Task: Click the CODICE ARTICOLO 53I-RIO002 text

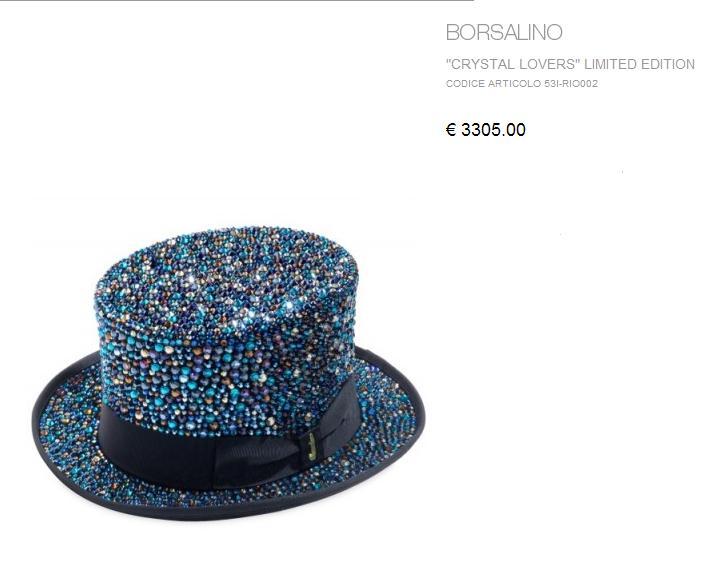Action: click(521, 84)
